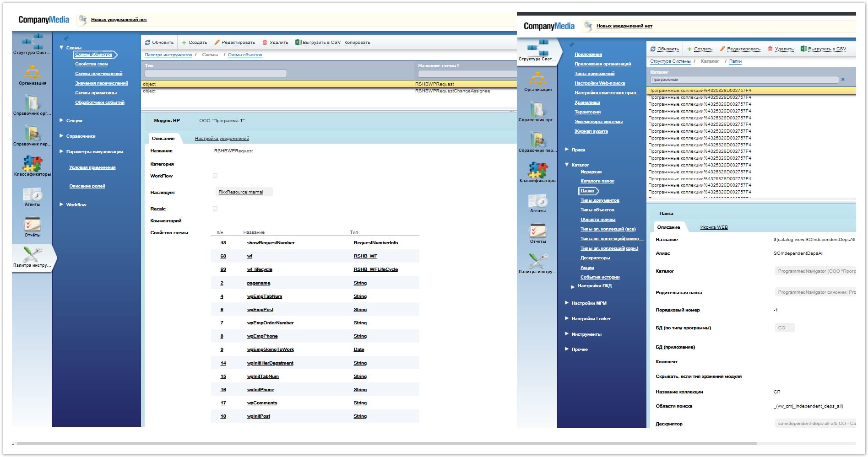
Task: Expand the Прочее section
Action: (567, 349)
